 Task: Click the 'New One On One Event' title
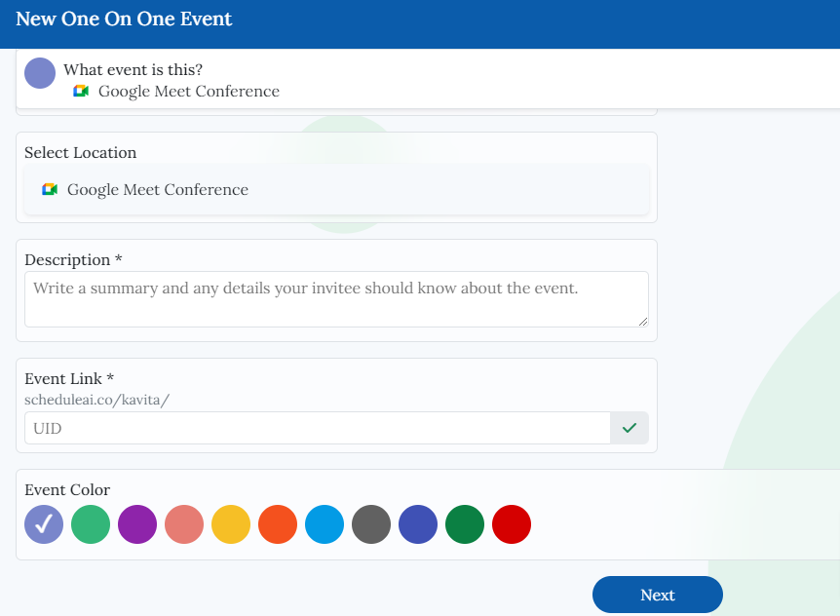pyautogui.click(x=124, y=19)
